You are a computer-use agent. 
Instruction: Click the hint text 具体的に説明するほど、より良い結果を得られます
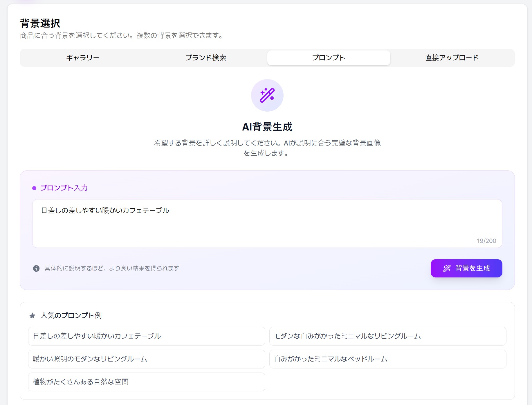(112, 268)
